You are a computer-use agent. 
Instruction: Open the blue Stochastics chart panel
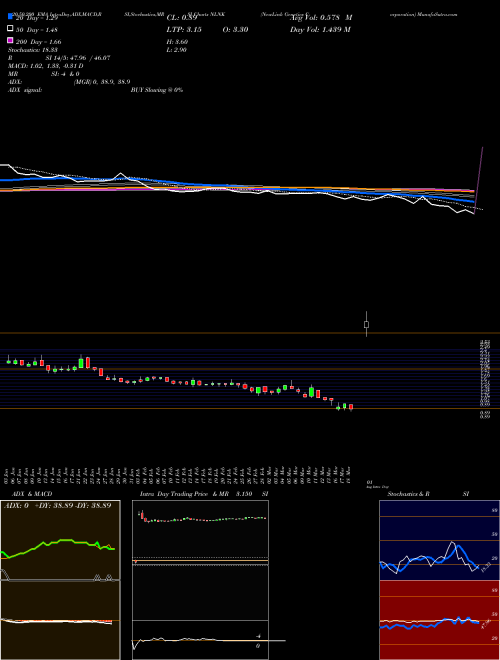point(439,540)
